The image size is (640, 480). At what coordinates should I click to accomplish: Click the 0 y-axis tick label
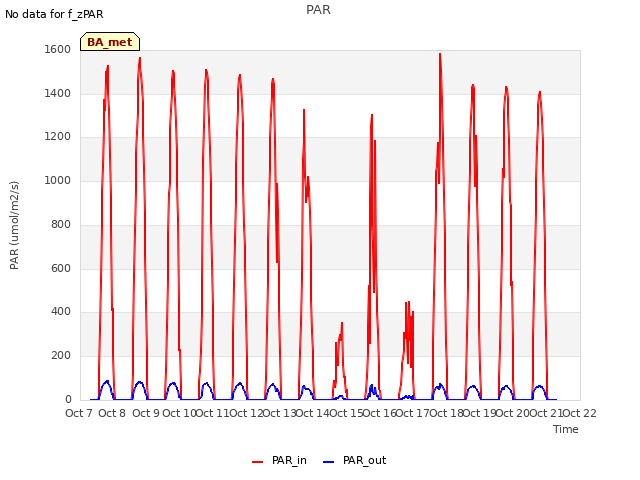[68, 399]
